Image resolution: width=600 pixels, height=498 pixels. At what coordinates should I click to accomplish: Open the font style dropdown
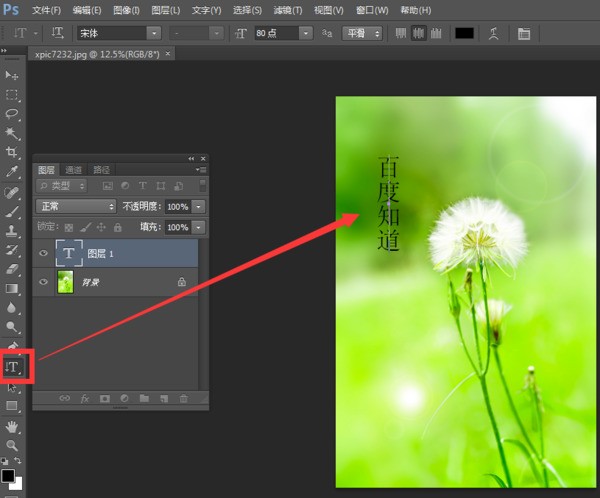pos(217,33)
